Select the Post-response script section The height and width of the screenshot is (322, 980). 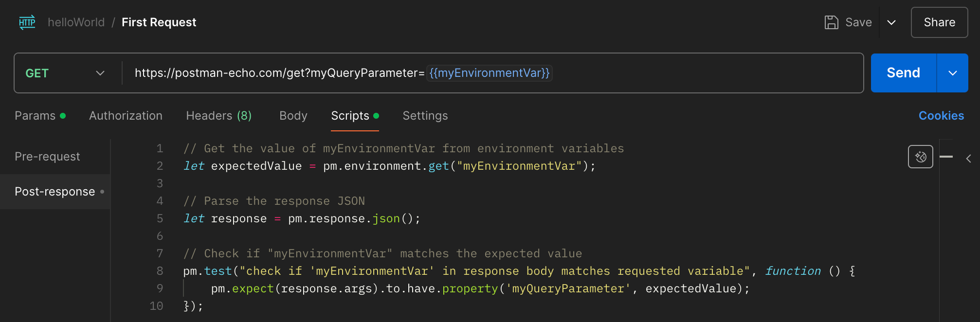55,192
